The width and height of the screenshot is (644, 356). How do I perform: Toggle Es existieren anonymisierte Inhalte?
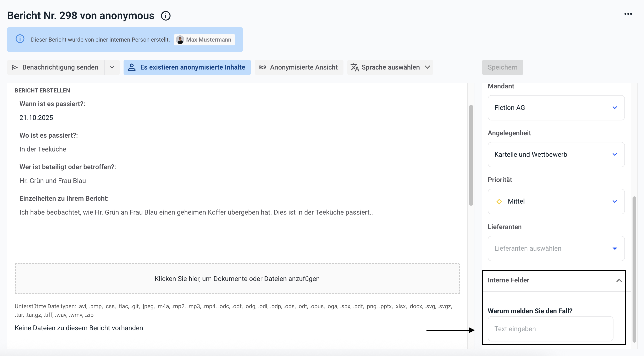[187, 67]
